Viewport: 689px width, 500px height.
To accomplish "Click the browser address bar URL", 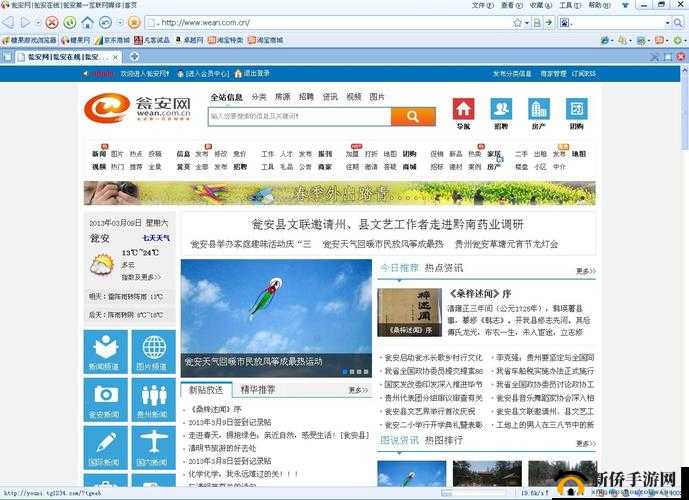I will point(206,22).
